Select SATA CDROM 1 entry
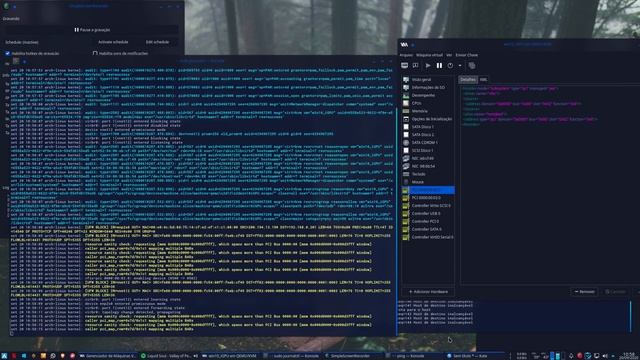 coord(428,142)
